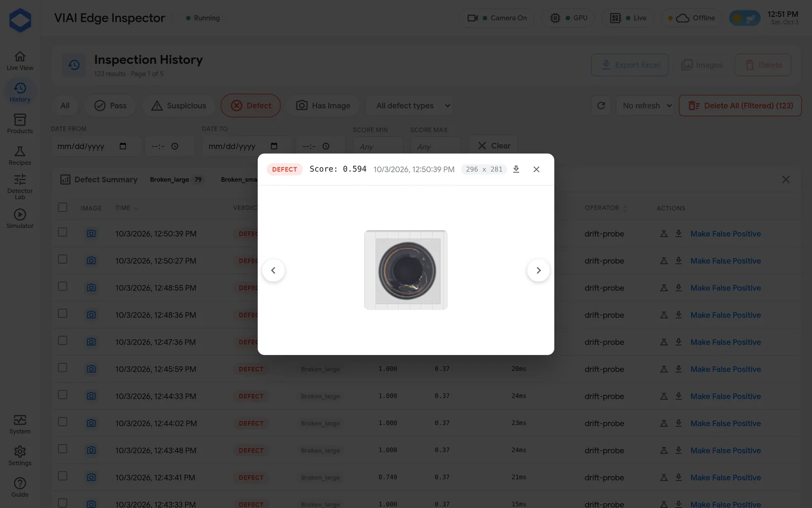812x508 pixels.
Task: Click Export Excel button
Action: click(x=630, y=65)
